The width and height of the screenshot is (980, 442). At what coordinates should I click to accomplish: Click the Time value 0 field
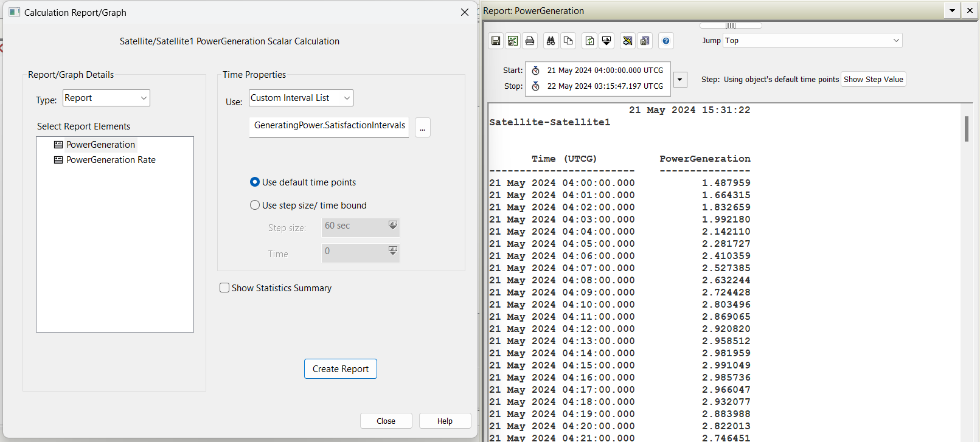354,252
